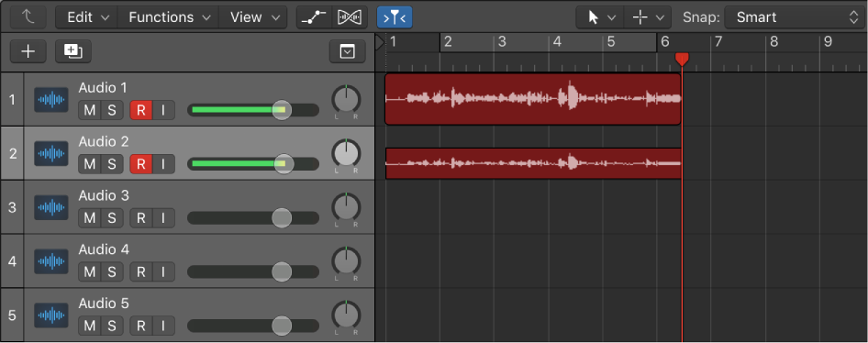Select the Audio 2 recording region
Screen dimensions: 868x343
533,163
